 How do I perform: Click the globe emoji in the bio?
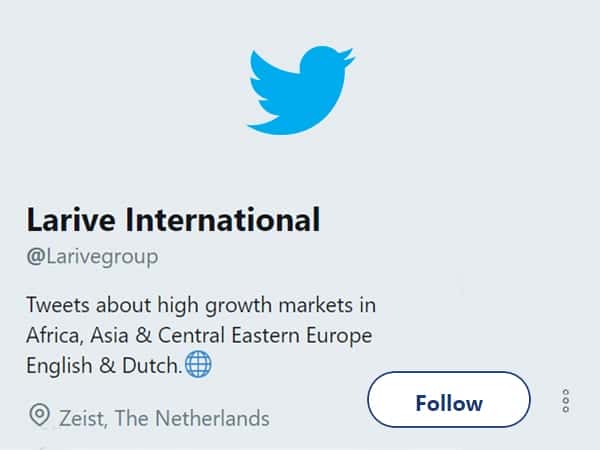pos(198,364)
